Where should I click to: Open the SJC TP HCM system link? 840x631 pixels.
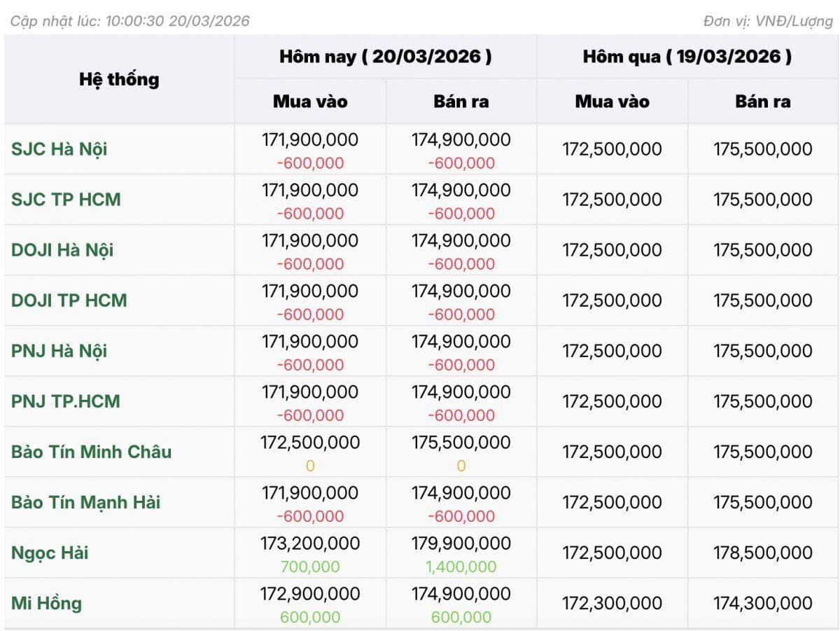pyautogui.click(x=66, y=200)
